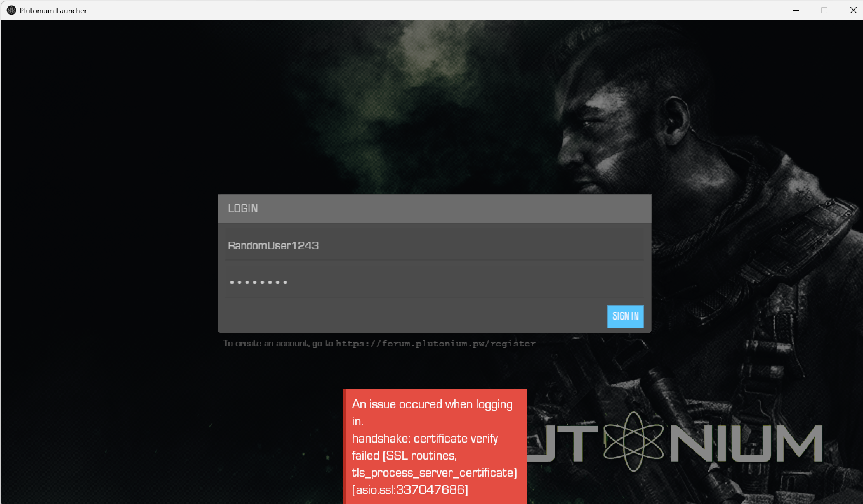Select the masked password input field
The image size is (863, 504).
tap(435, 282)
